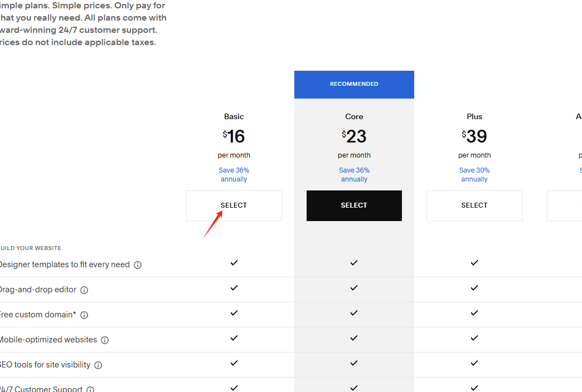582x392 pixels.
Task: Choose the Core plan with black SELECT button
Action: pyautogui.click(x=354, y=205)
